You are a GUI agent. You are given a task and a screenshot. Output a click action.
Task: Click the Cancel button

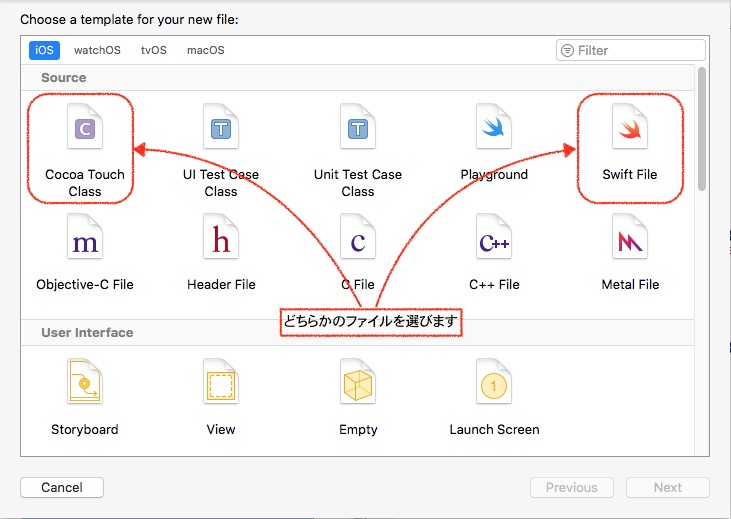(62, 487)
